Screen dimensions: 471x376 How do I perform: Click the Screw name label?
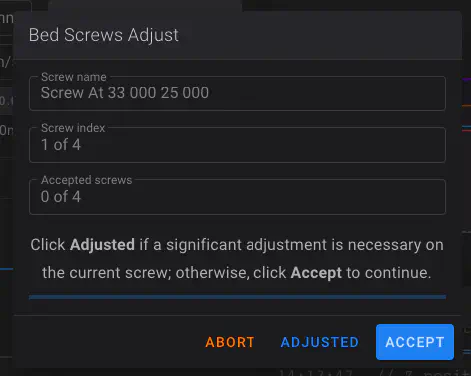[x=74, y=77]
